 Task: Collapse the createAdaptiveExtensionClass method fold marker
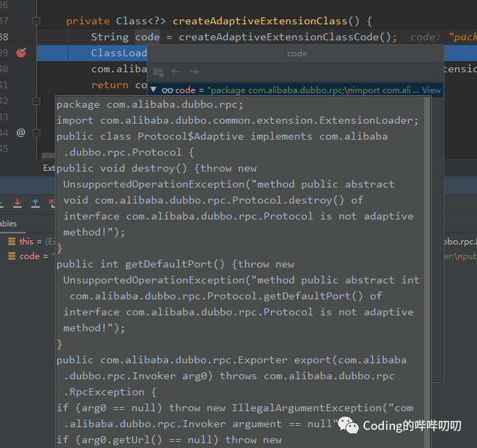click(36, 21)
